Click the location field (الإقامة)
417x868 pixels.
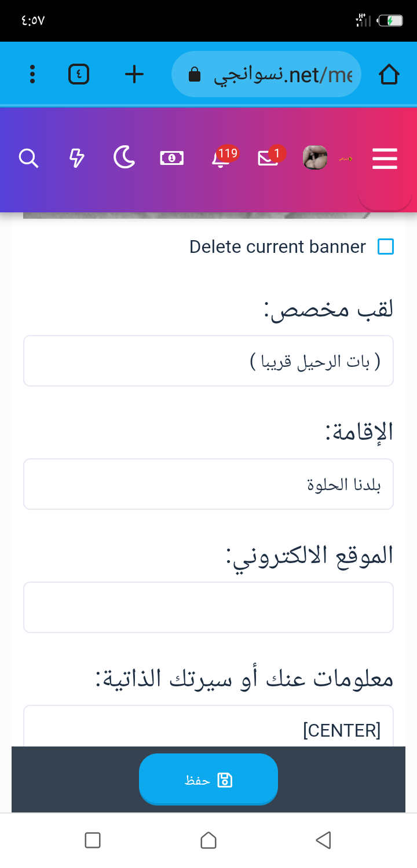tap(209, 484)
